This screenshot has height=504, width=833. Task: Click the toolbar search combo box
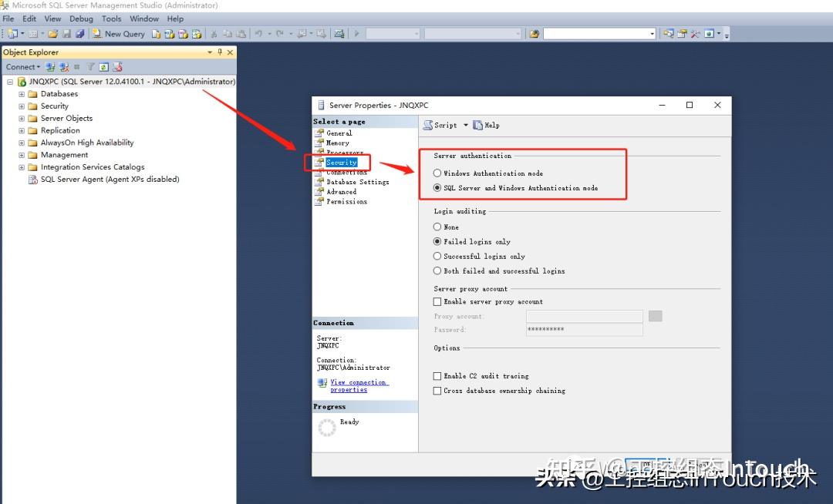[600, 34]
